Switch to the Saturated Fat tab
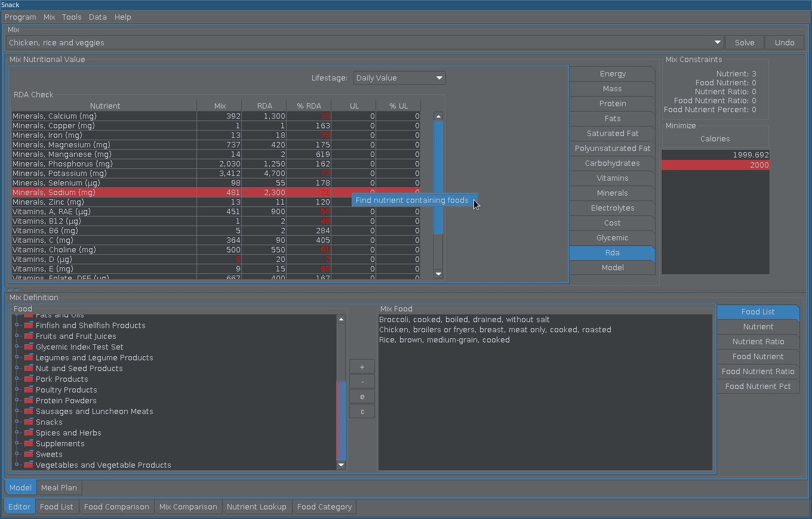 pyautogui.click(x=613, y=134)
